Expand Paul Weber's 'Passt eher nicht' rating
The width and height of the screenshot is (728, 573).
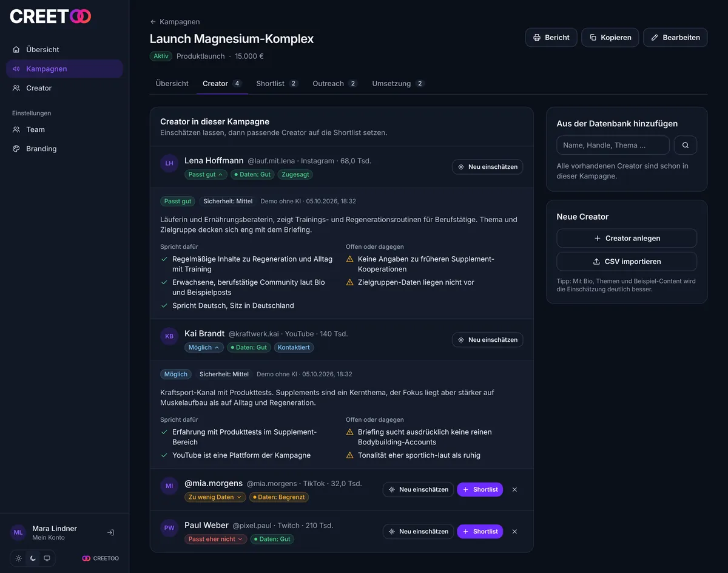pos(215,539)
